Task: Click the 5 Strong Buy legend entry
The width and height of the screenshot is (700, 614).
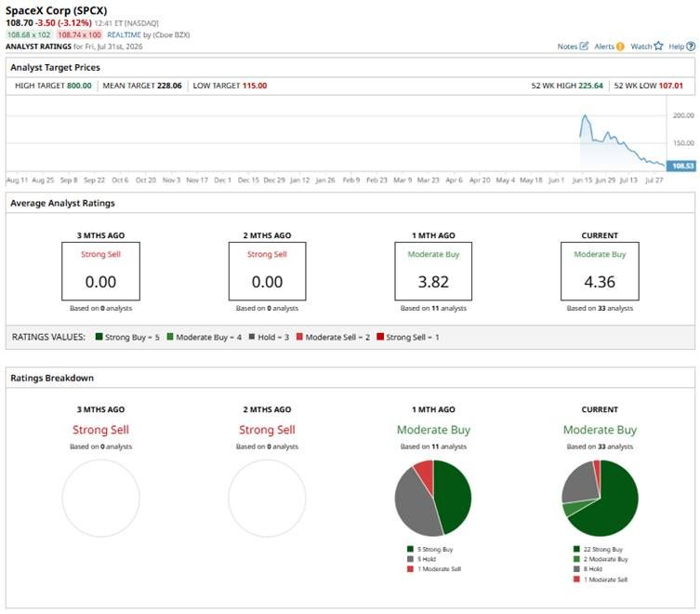Action: click(429, 549)
